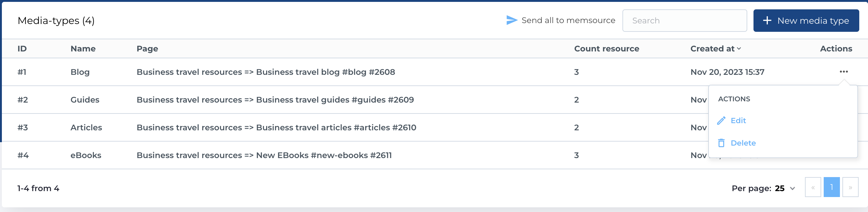
Task: Choose Edit from the Actions menu
Action: [738, 120]
